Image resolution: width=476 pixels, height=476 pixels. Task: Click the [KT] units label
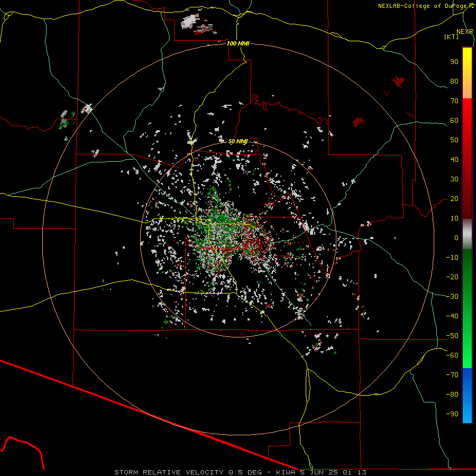pos(451,36)
